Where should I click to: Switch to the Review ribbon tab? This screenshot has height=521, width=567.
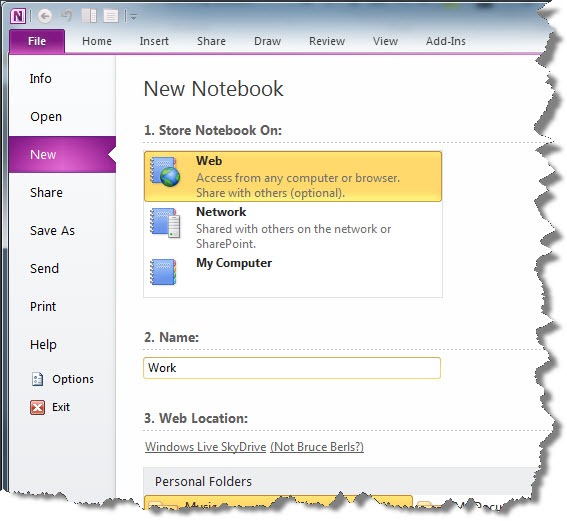pyautogui.click(x=327, y=41)
